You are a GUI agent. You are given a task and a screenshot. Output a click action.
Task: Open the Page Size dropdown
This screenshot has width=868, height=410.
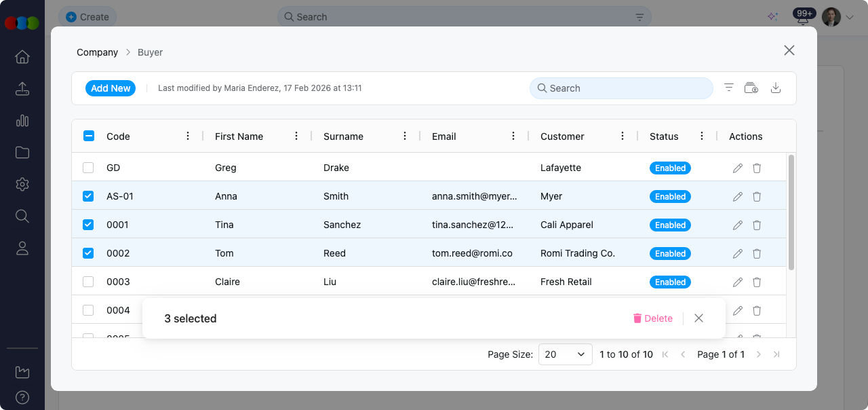pos(565,354)
